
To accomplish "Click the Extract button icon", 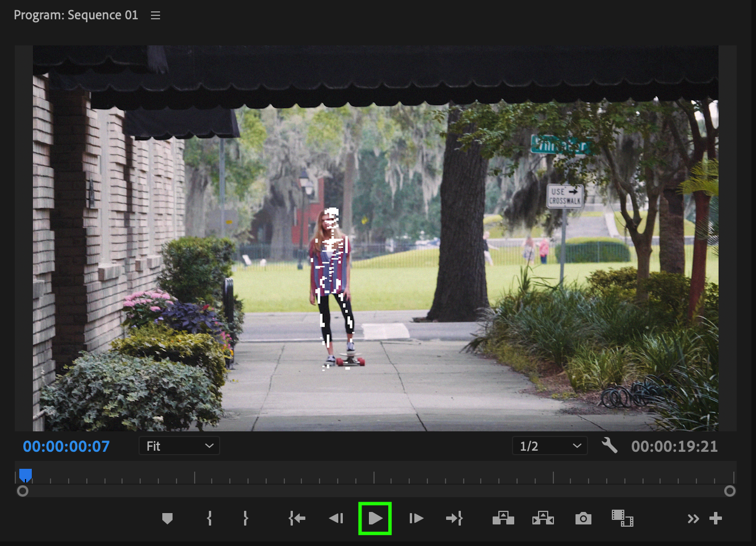I will point(543,518).
